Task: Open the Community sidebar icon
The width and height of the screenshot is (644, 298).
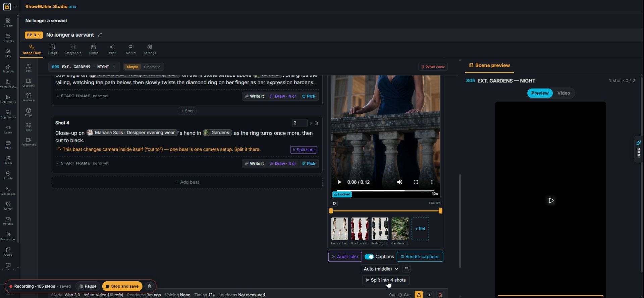Action: coord(8,114)
